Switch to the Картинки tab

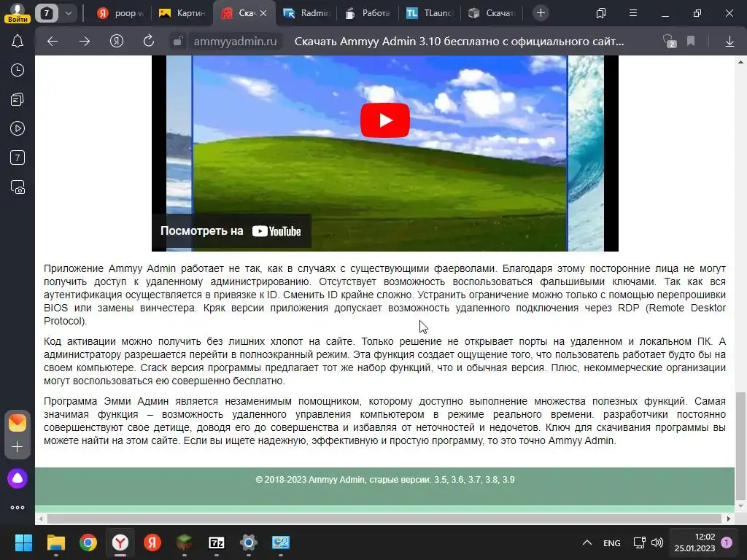[182, 13]
